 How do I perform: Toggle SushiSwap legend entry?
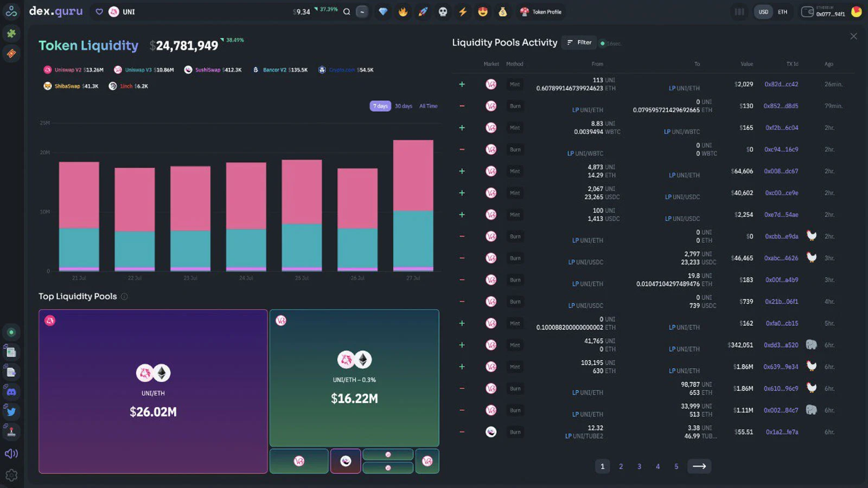point(213,70)
